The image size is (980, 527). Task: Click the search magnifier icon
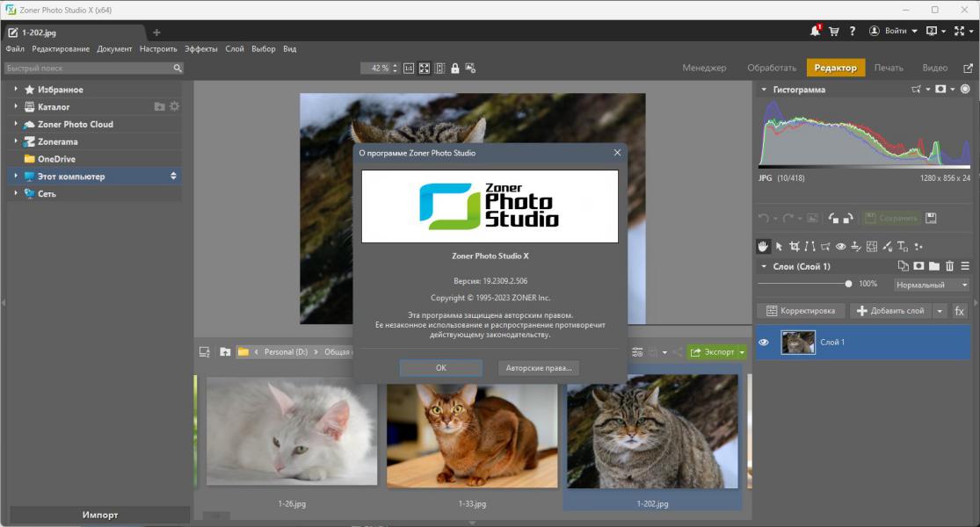(x=178, y=68)
